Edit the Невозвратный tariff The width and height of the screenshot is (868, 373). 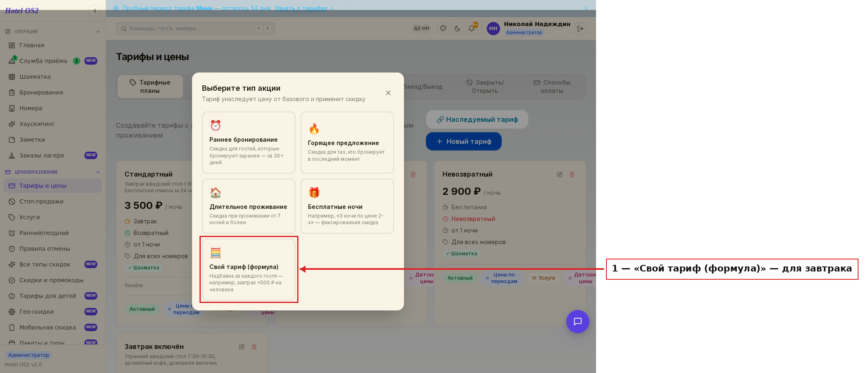click(x=560, y=174)
